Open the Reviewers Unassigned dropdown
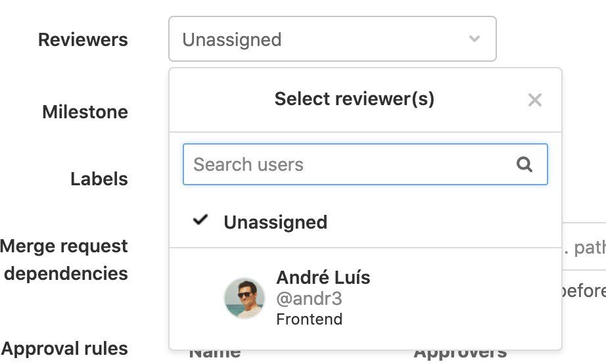This screenshot has height=364, width=606. tap(332, 39)
